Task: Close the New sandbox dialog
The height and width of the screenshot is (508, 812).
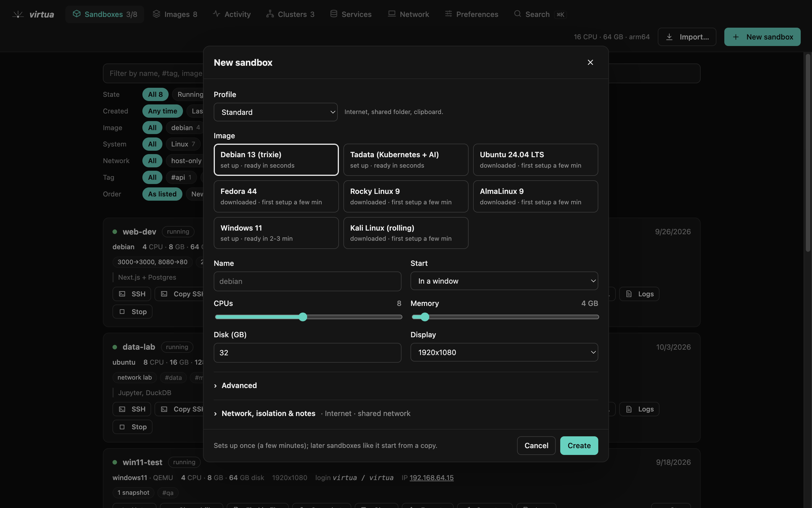Action: [590, 62]
